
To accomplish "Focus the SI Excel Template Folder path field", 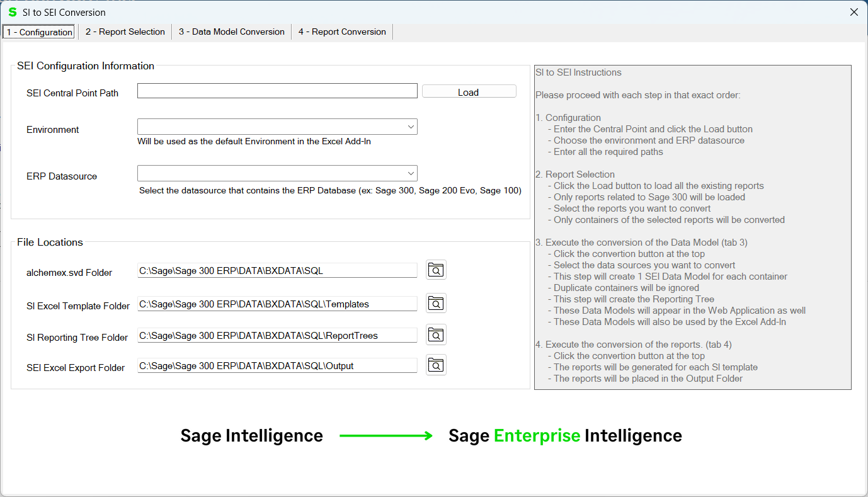I will tap(277, 304).
